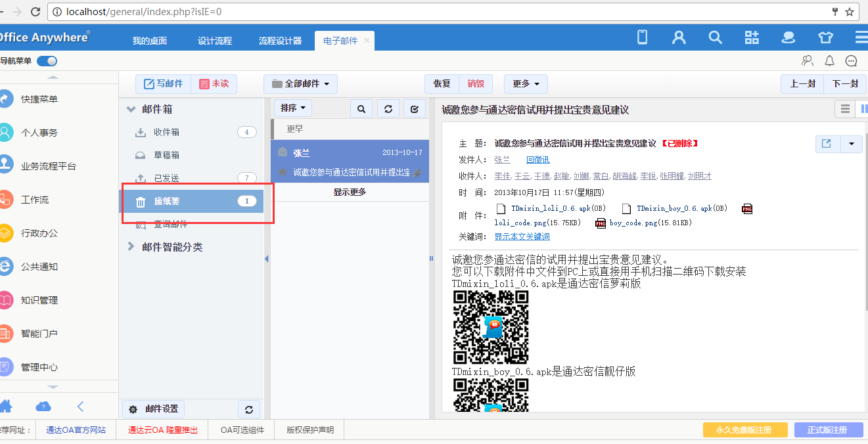Open dropdown arrow beside new-window button
The image size is (868, 444).
[x=851, y=144]
